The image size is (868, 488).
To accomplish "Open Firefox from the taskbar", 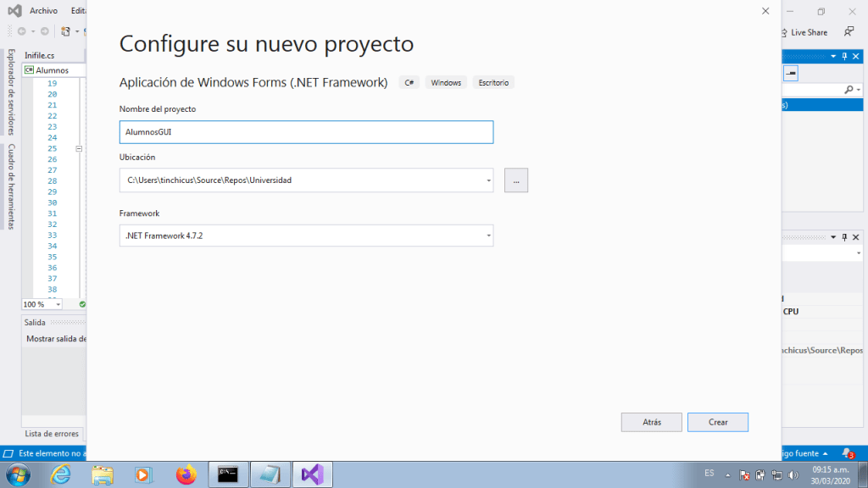I will 186,474.
